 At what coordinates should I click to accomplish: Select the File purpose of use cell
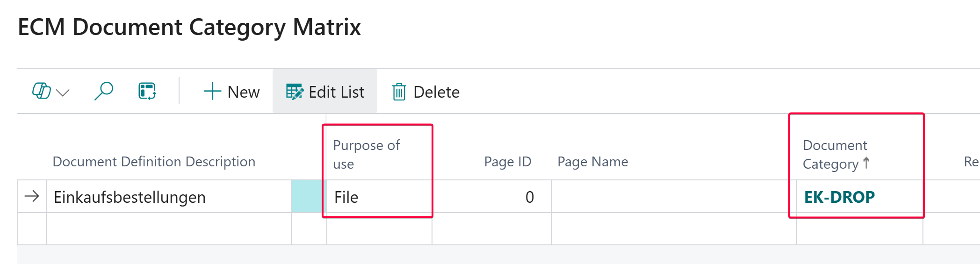click(x=346, y=197)
